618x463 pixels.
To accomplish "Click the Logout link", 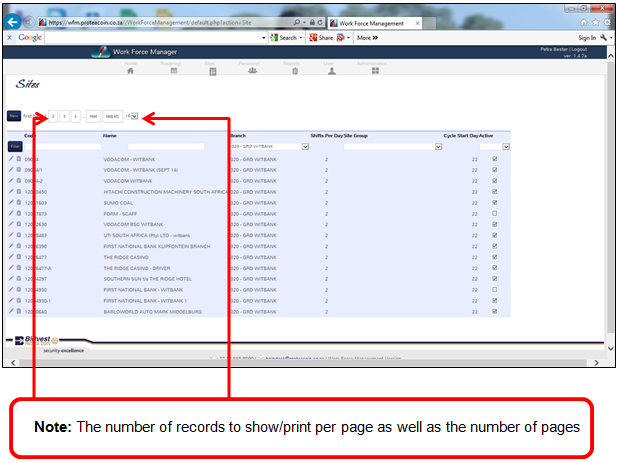I will point(579,49).
